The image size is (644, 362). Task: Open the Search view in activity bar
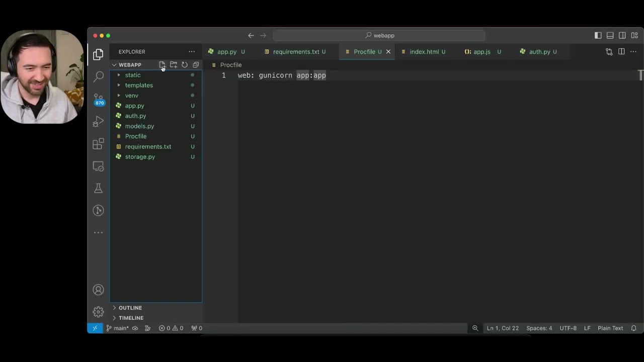[99, 76]
